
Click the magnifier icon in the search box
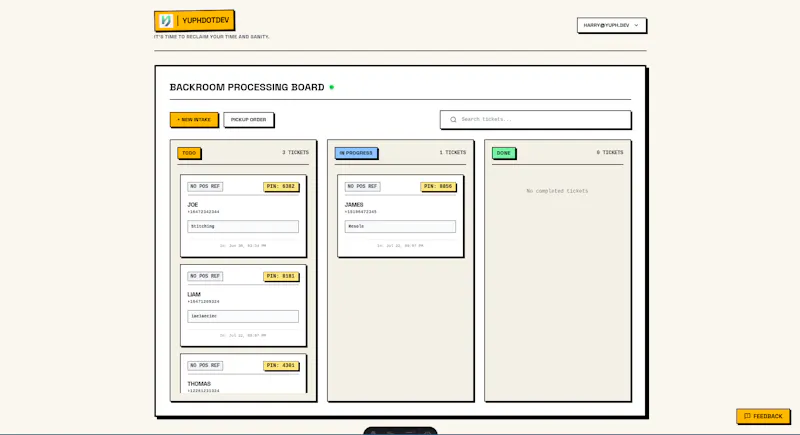453,119
